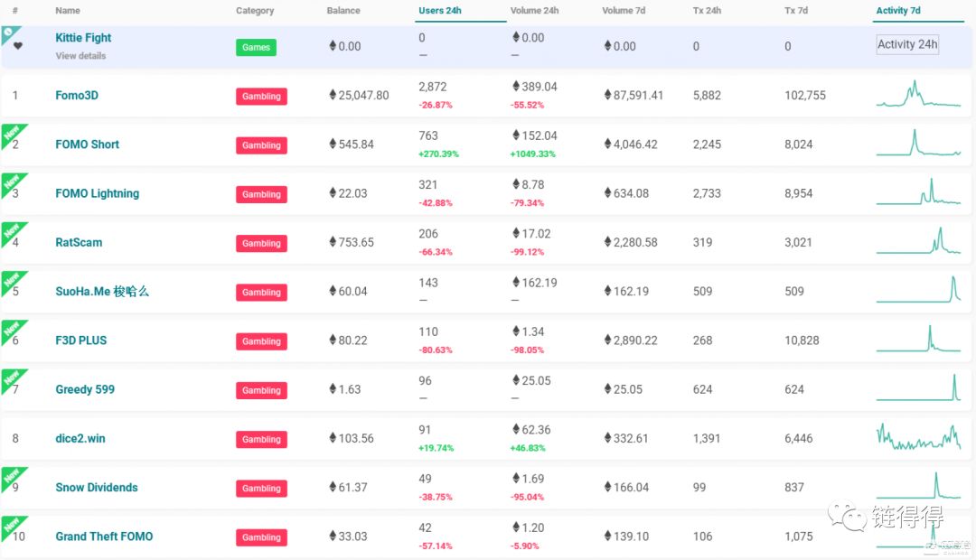Click the green Games category badge
This screenshot has width=976, height=560.
pos(256,47)
